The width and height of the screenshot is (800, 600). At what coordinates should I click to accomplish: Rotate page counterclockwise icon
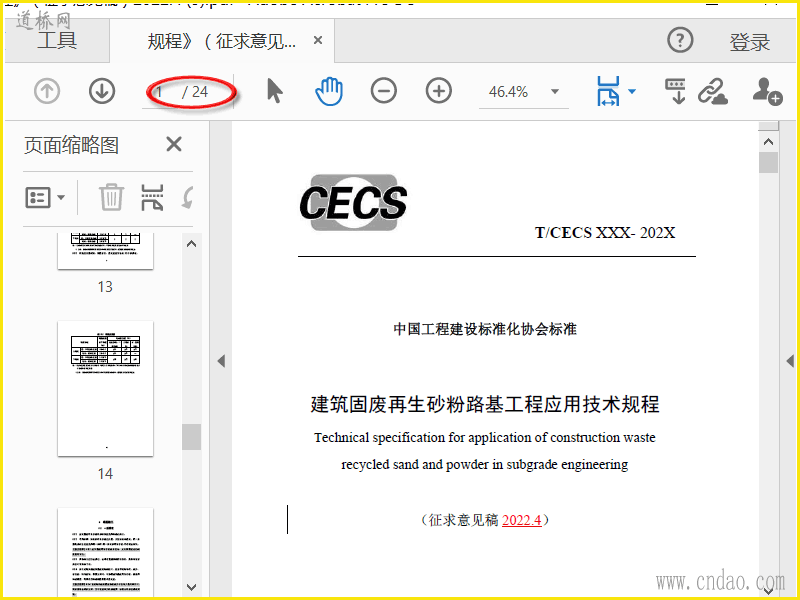pos(188,198)
